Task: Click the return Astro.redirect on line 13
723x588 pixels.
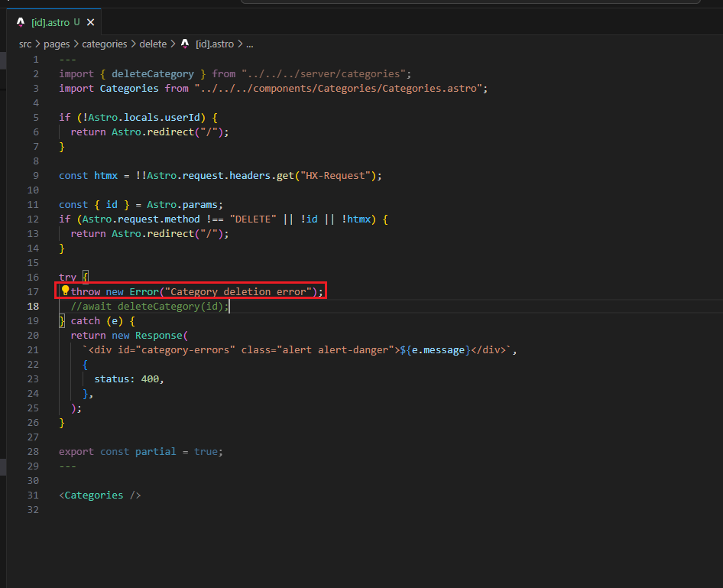Action: [149, 234]
